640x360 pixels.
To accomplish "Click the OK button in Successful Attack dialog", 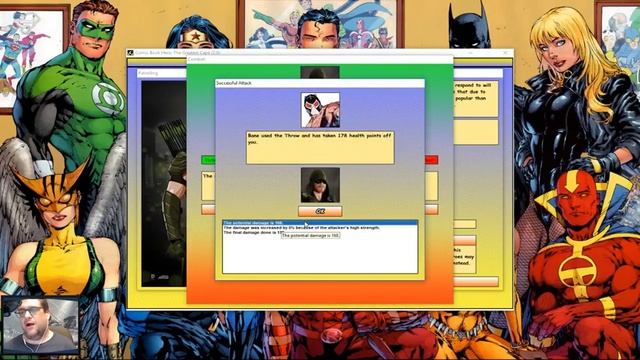I will 320,211.
